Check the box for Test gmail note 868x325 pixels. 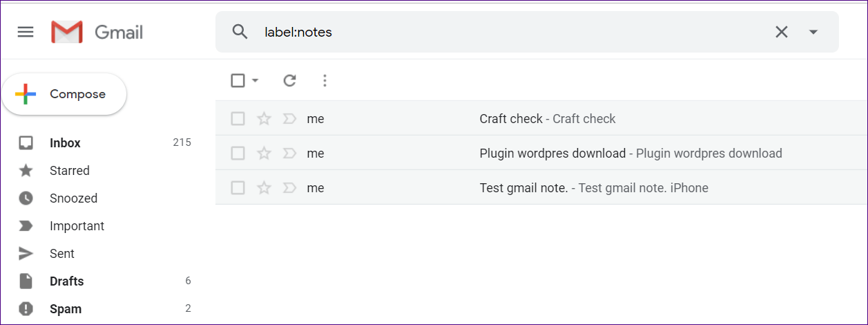pyautogui.click(x=238, y=188)
